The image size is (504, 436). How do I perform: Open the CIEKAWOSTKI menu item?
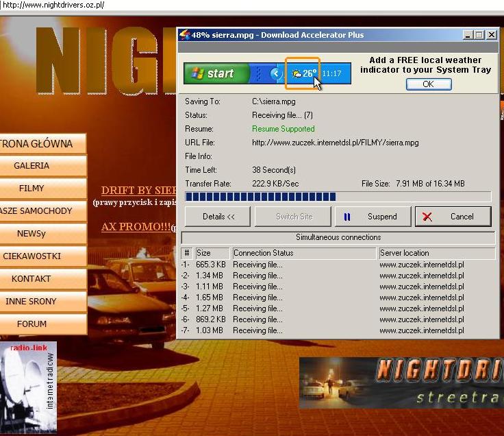point(43,256)
